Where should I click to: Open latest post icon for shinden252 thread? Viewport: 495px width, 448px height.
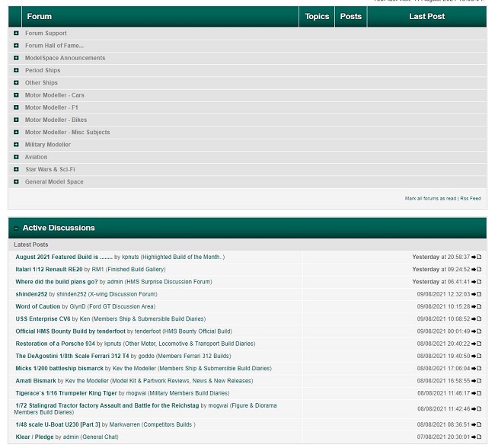point(477,295)
